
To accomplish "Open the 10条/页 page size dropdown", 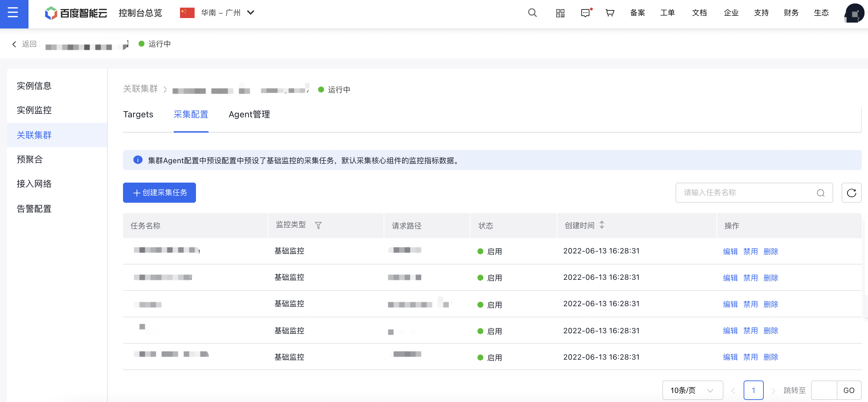I will click(693, 390).
